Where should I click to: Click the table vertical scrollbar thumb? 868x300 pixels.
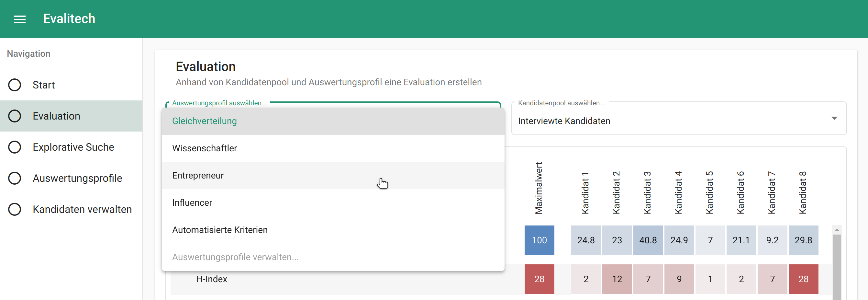[x=837, y=267]
